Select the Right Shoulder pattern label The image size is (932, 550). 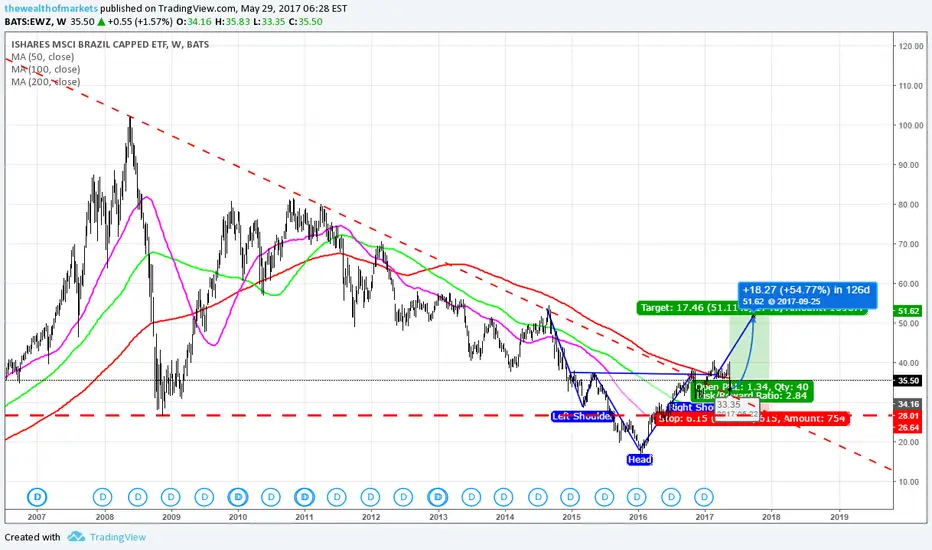pyautogui.click(x=691, y=407)
